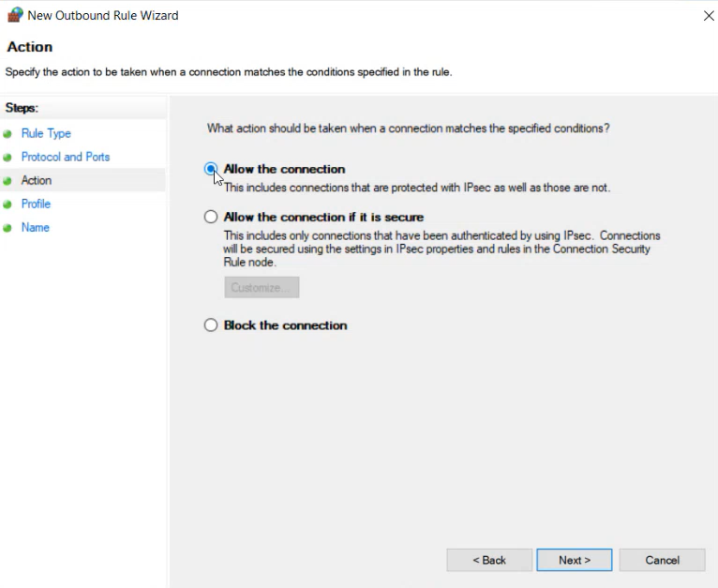This screenshot has width=718, height=588.
Task: Click the disabled Customize... button
Action: (262, 287)
